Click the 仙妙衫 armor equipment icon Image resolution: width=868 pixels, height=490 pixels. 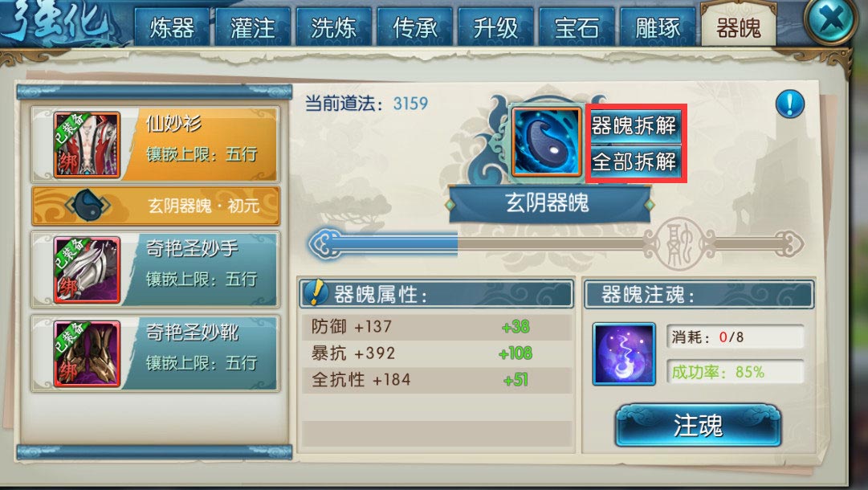[87, 145]
